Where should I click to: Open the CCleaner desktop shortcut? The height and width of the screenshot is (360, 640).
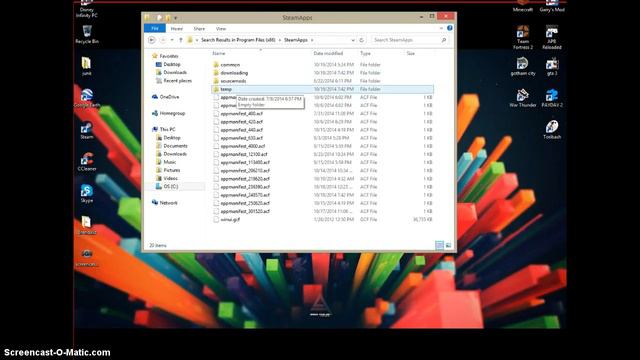87,162
